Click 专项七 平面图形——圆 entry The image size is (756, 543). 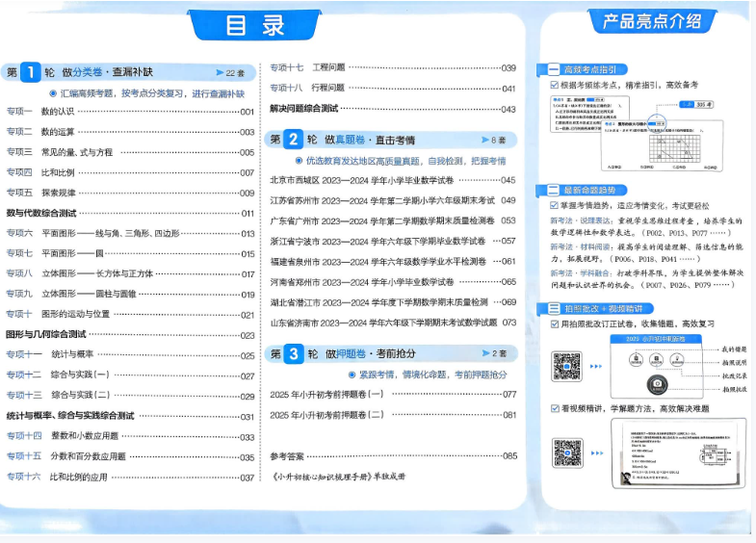point(130,253)
